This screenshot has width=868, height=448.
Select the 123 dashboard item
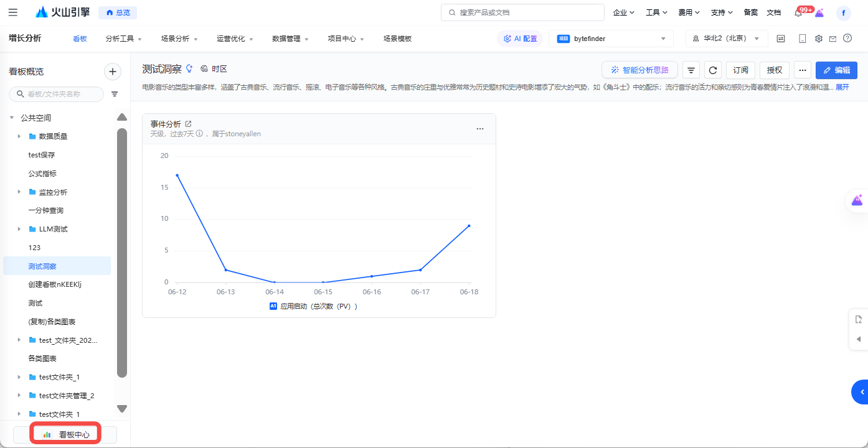tap(34, 248)
